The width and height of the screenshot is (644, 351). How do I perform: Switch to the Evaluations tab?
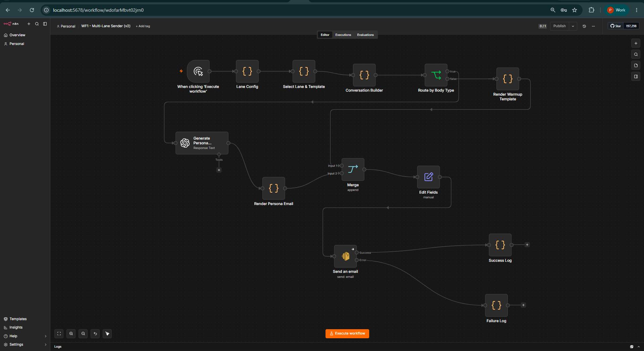coord(365,35)
